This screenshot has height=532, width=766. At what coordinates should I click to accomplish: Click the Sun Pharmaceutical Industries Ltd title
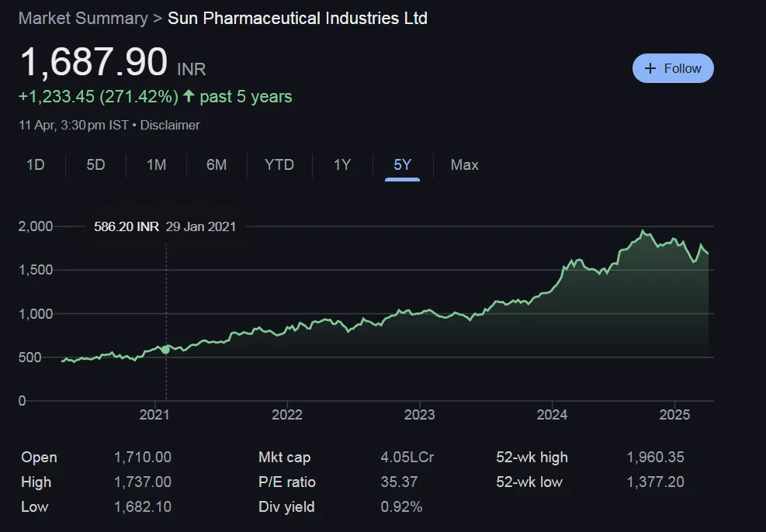click(x=297, y=18)
